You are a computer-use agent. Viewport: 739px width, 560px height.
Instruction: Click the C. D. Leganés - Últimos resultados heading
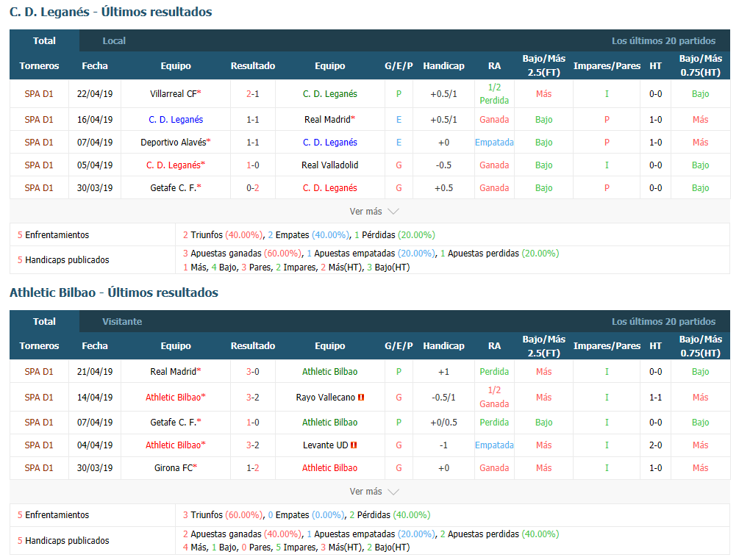[111, 12]
